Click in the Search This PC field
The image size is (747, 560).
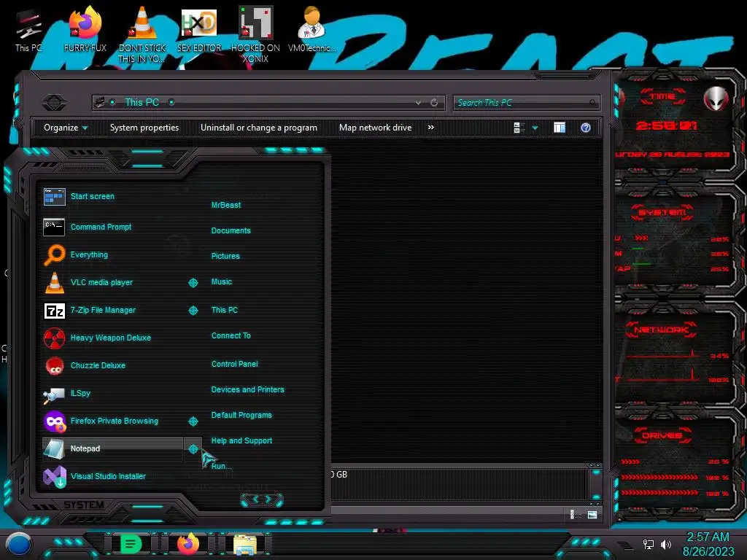click(526, 102)
